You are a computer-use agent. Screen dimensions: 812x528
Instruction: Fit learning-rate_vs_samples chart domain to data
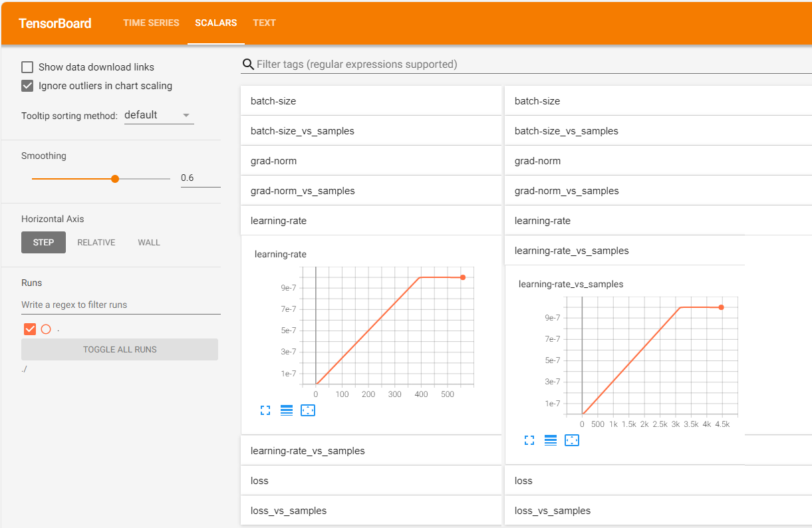pyautogui.click(x=571, y=440)
